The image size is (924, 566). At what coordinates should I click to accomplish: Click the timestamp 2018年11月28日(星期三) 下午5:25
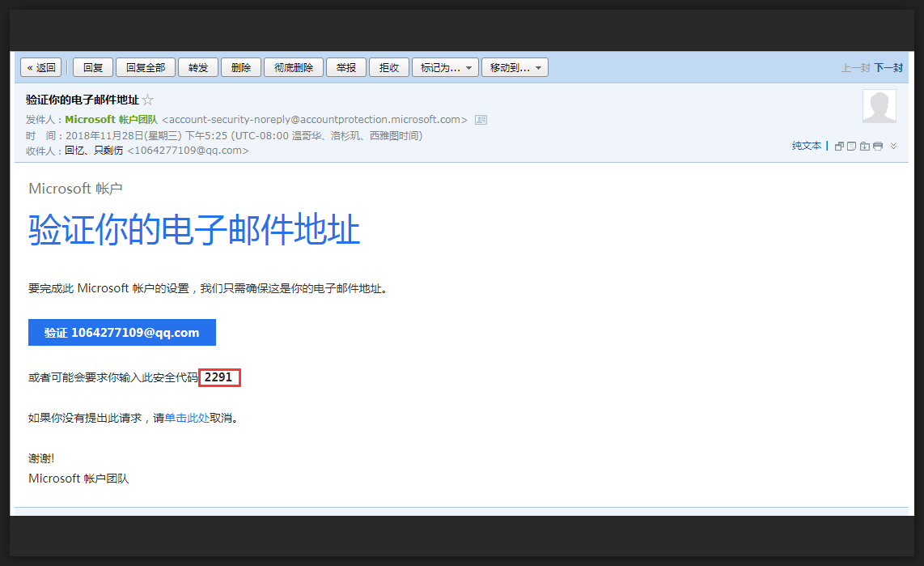pyautogui.click(x=146, y=135)
